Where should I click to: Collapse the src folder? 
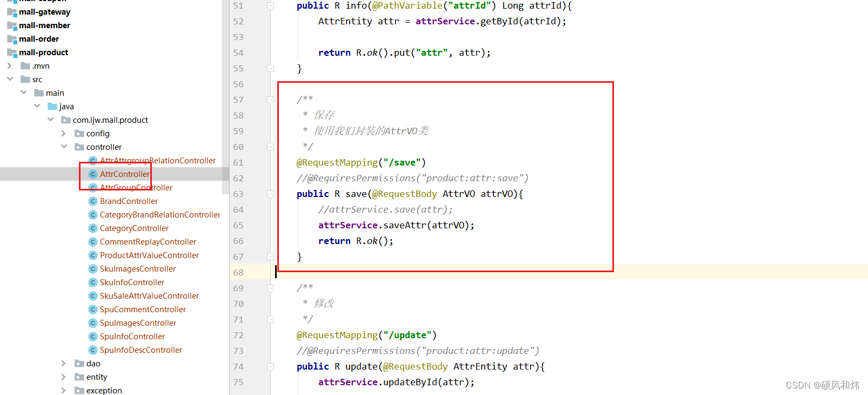point(10,79)
